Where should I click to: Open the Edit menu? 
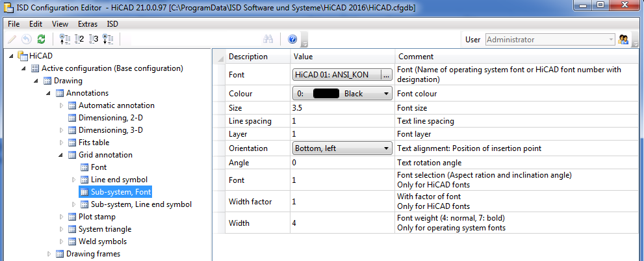pyautogui.click(x=36, y=24)
